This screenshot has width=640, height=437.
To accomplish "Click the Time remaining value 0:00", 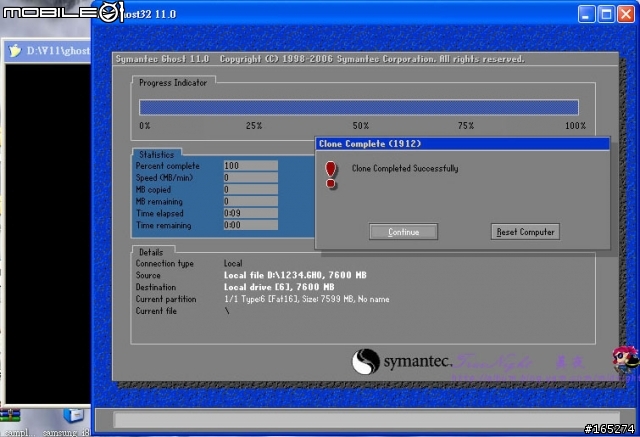I will click(x=251, y=225).
